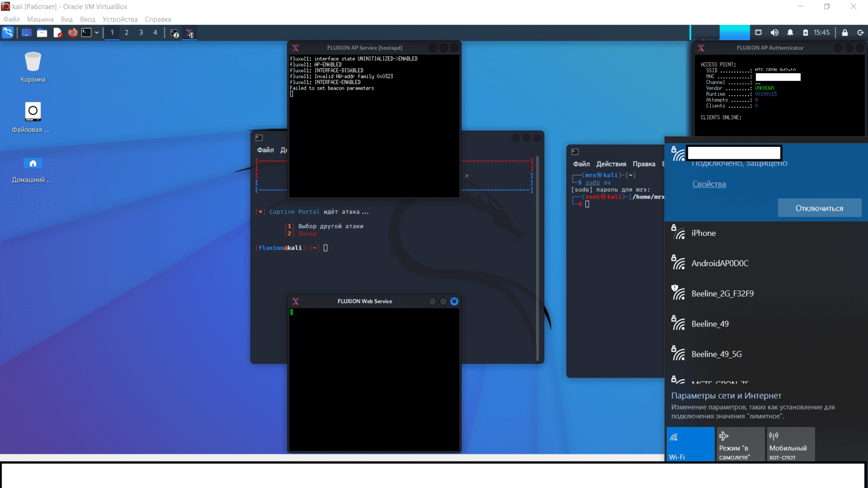Viewport: 868px width, 488px height.
Task: Click the 15:45 clock
Action: (821, 33)
